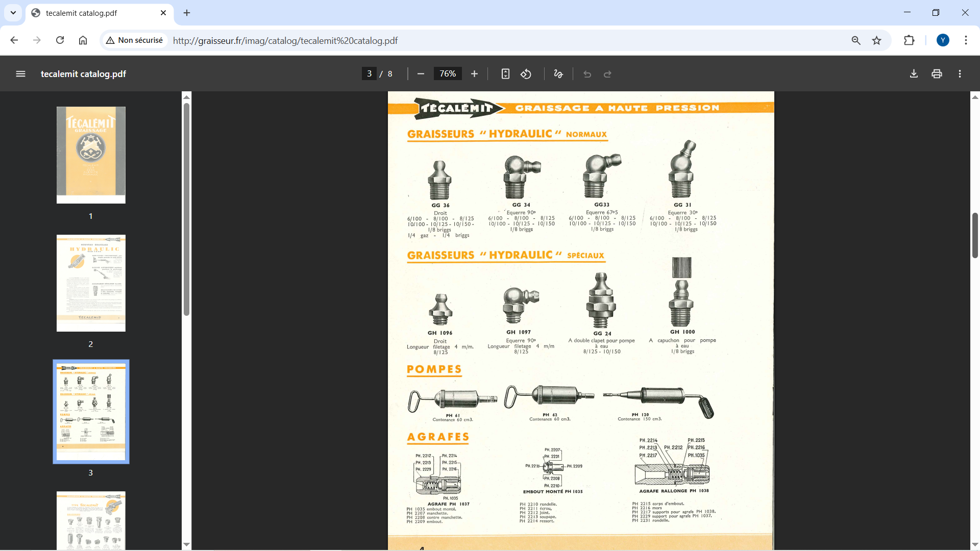Viewport: 980px width, 551px height.
Task: Open a new browser tab
Action: tap(187, 13)
